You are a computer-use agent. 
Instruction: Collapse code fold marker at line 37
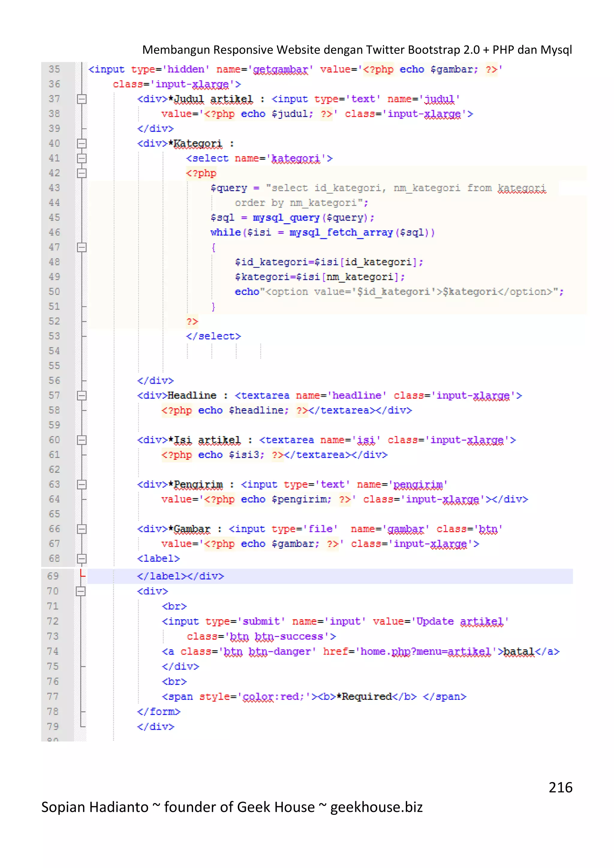(82, 99)
